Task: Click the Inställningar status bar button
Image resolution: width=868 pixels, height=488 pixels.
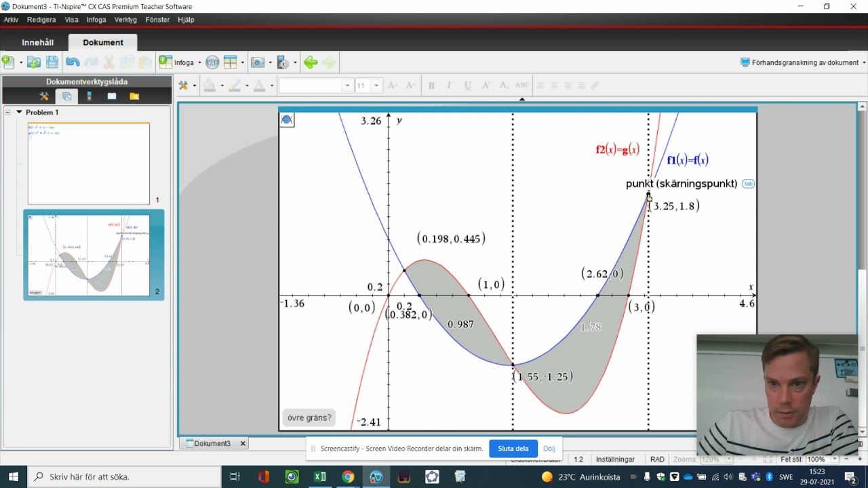Action: pos(614,460)
